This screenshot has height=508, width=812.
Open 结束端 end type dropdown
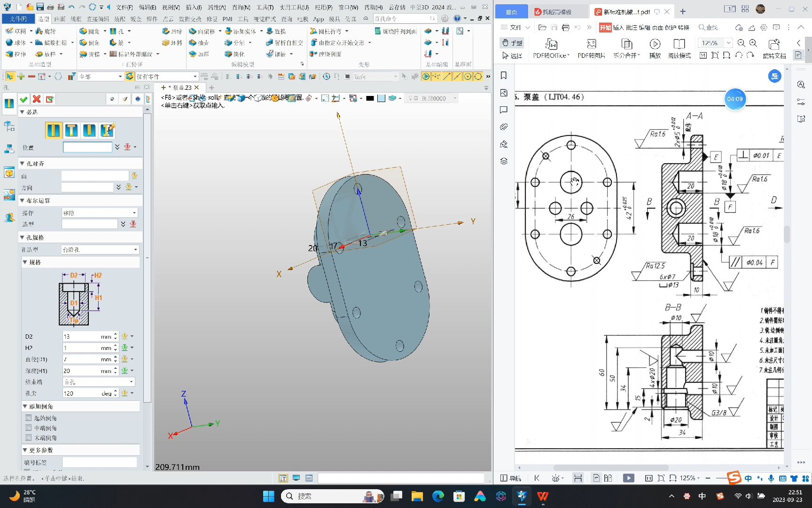coord(99,381)
